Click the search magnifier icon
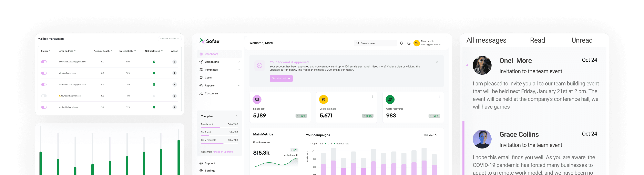 click(x=358, y=43)
